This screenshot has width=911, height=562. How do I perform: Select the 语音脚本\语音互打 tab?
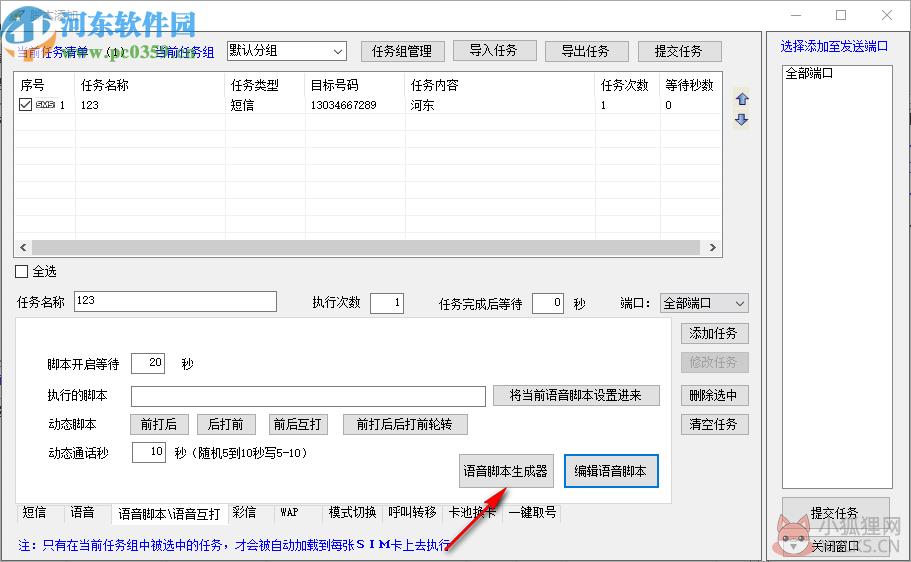169,514
